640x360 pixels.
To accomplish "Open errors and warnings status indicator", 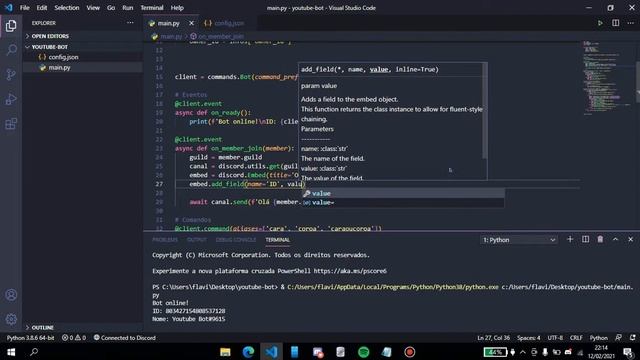I will 74,338.
